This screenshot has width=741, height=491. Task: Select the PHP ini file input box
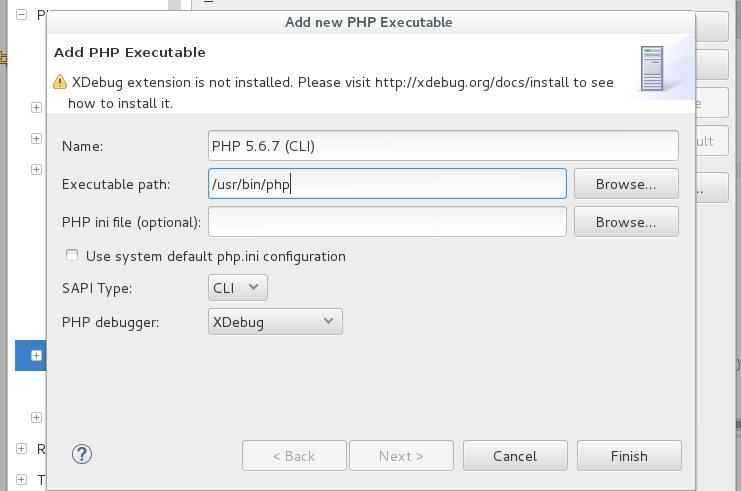[x=386, y=222]
